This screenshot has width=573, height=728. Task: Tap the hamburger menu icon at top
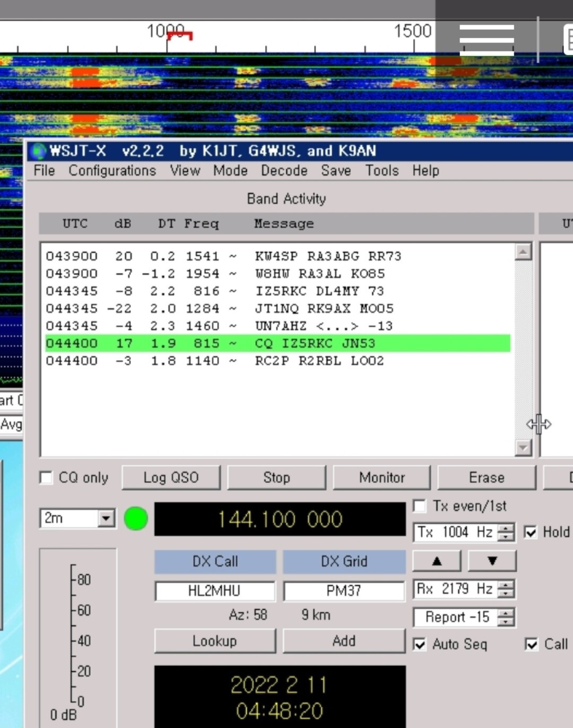tap(487, 39)
